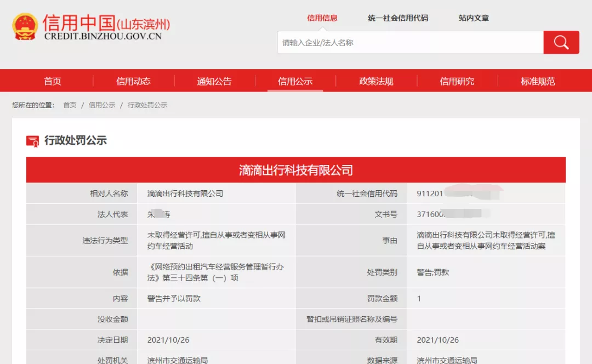Open the 信用动态 menu item

pos(133,81)
